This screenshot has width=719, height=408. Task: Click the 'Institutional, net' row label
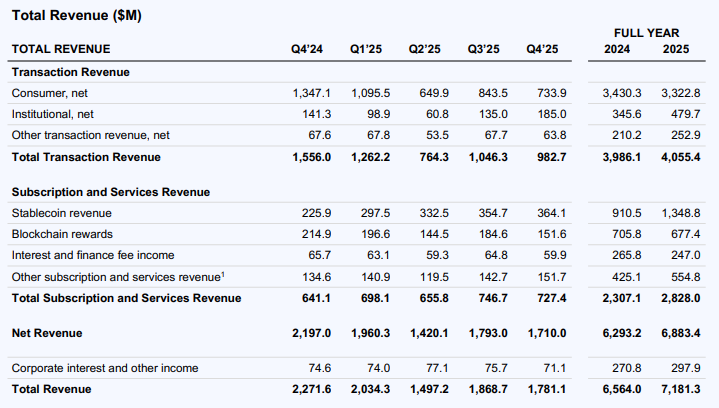pyautogui.click(x=53, y=114)
